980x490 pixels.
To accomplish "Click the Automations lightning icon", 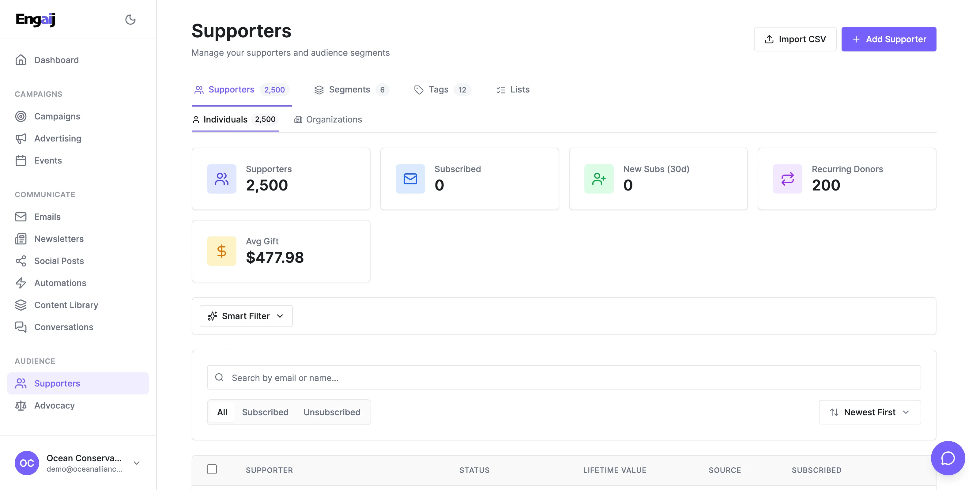I will [21, 283].
